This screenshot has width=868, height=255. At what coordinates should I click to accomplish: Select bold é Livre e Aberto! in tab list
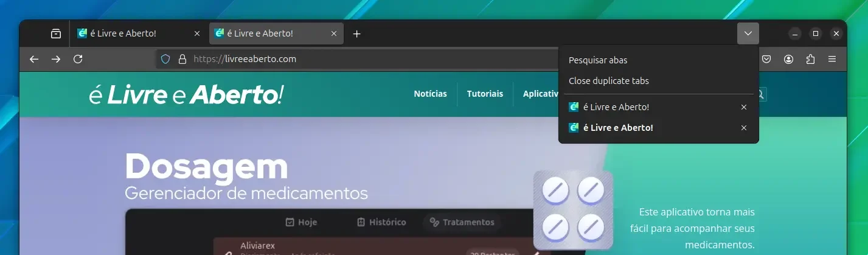pyautogui.click(x=648, y=128)
